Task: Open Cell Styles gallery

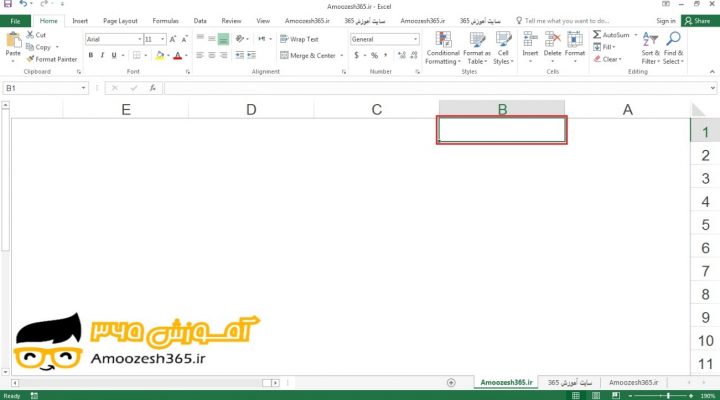Action: pos(503,48)
